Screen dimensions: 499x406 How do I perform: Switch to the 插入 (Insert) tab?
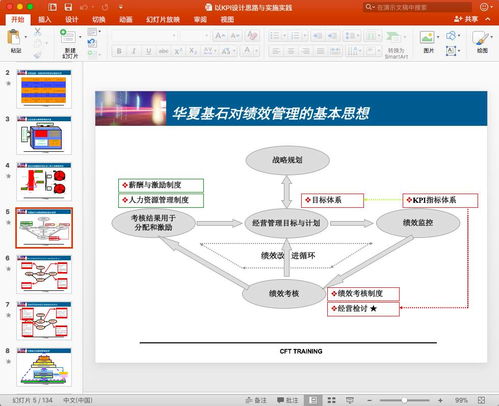pos(45,20)
